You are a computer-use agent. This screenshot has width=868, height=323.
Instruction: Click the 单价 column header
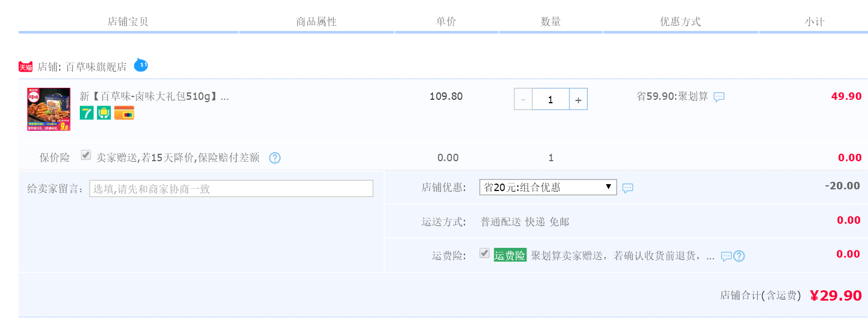pos(446,22)
